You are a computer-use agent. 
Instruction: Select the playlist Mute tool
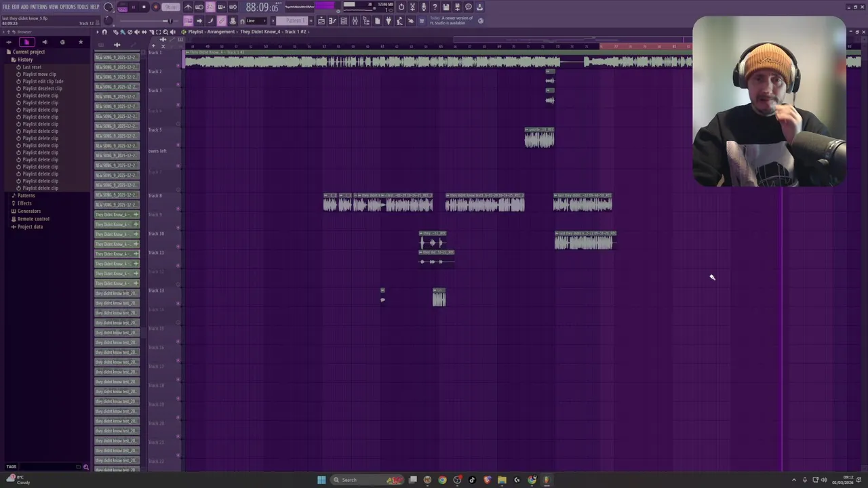point(137,32)
